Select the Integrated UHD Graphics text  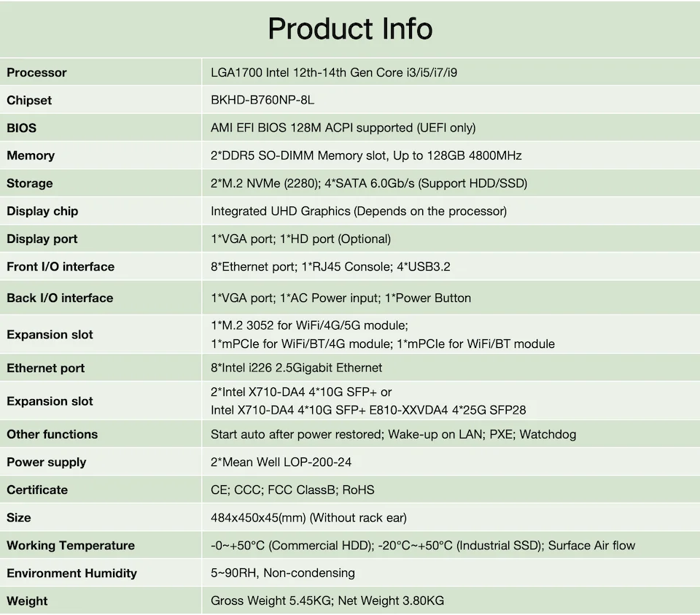point(358,211)
